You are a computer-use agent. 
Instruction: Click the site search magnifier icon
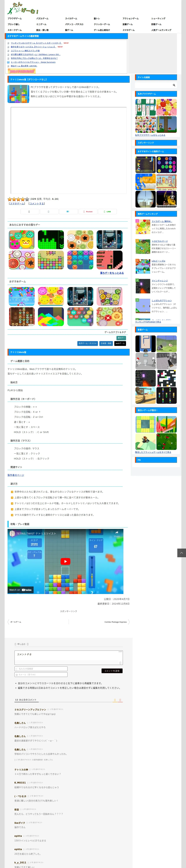coord(174,85)
